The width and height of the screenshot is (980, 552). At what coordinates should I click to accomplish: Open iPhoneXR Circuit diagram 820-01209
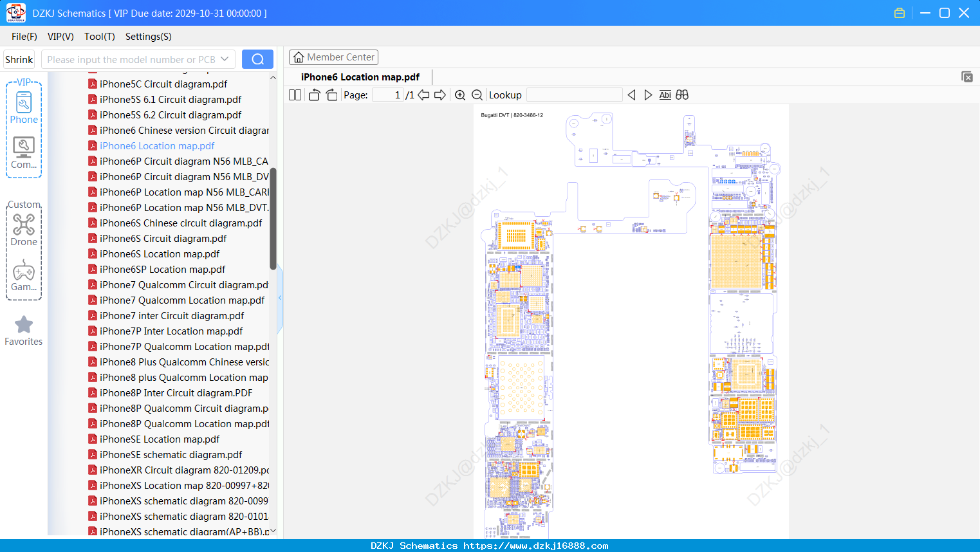coord(184,470)
